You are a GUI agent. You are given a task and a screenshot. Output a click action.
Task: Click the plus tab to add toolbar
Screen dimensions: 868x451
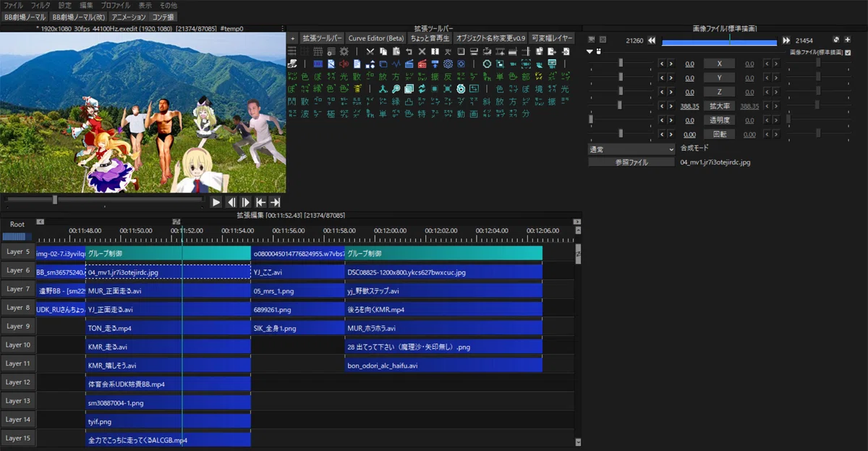point(292,38)
